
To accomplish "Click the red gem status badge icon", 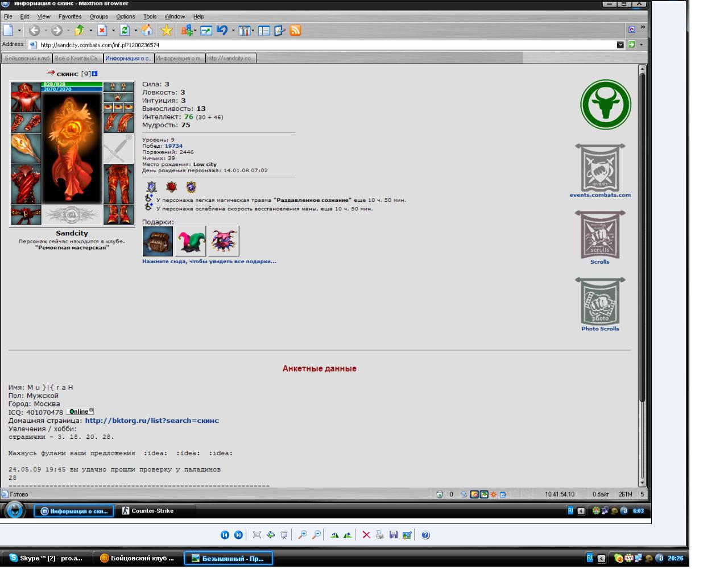I will 171,186.
